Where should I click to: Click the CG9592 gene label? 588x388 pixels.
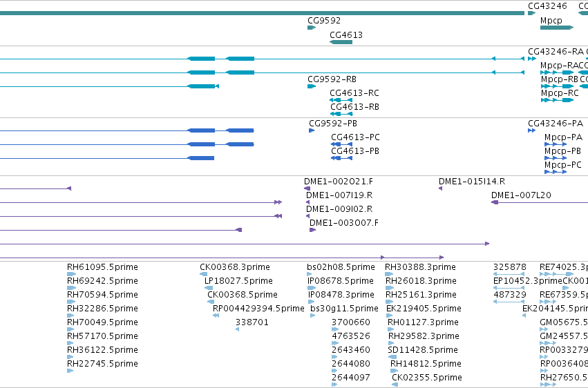point(324,21)
